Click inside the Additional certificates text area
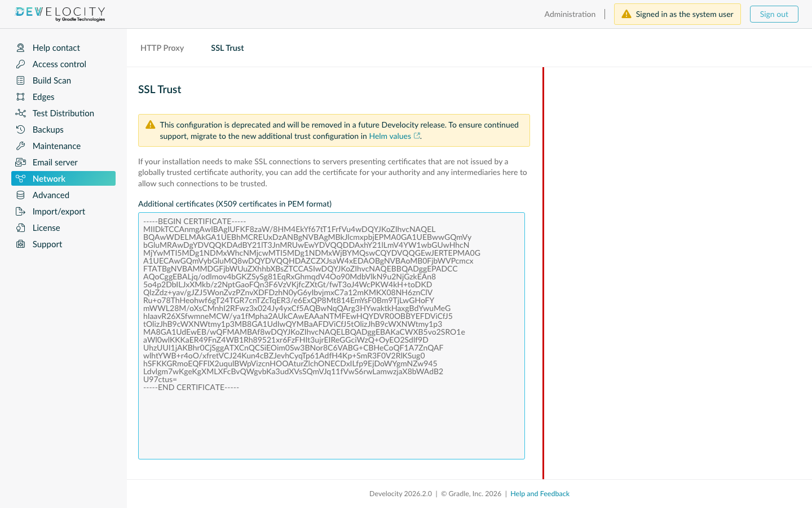This screenshot has height=508, width=812. click(x=332, y=336)
